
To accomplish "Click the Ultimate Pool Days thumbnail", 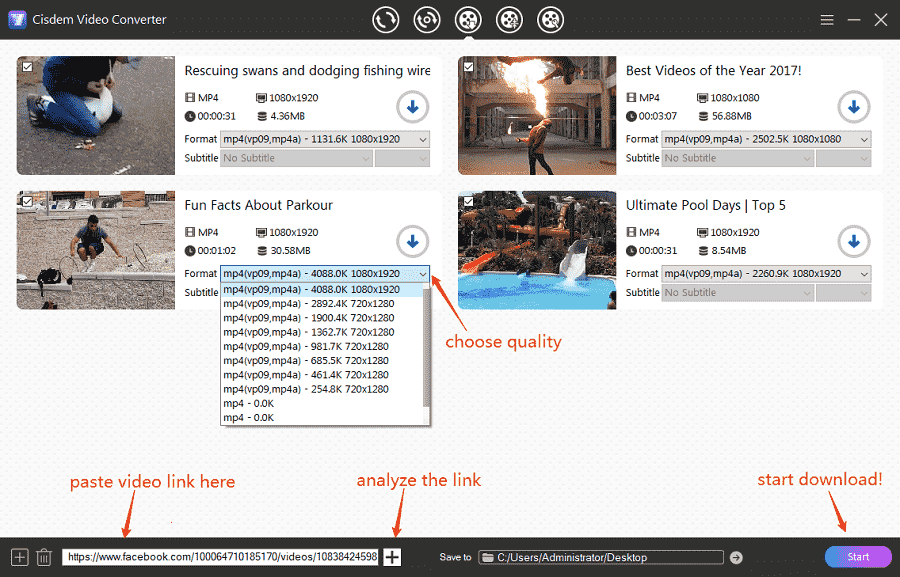I will [x=537, y=250].
